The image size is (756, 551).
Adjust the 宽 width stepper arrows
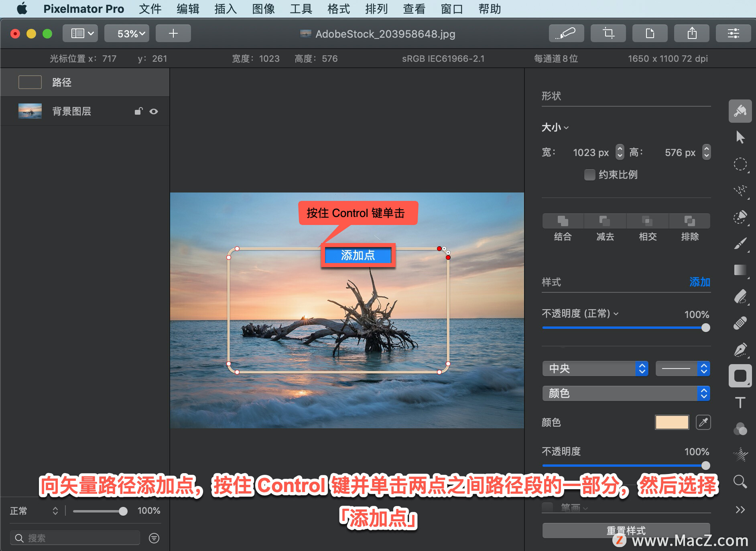tap(620, 152)
